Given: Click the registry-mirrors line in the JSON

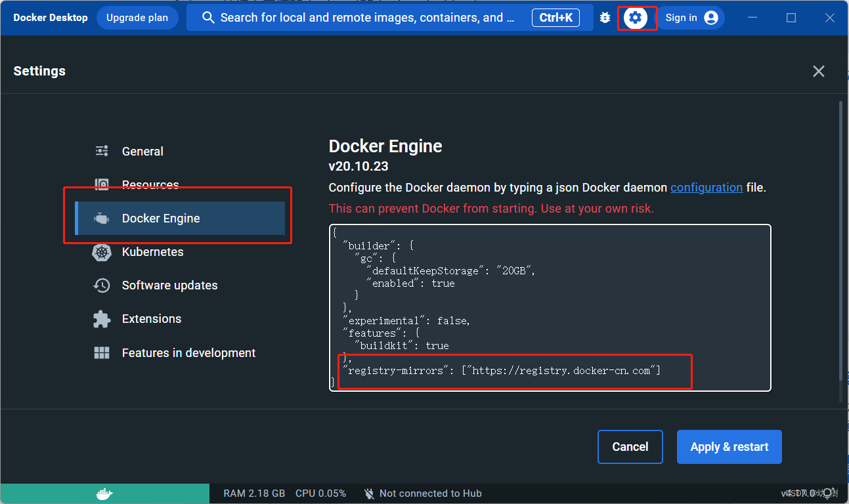Looking at the screenshot, I should (x=502, y=371).
